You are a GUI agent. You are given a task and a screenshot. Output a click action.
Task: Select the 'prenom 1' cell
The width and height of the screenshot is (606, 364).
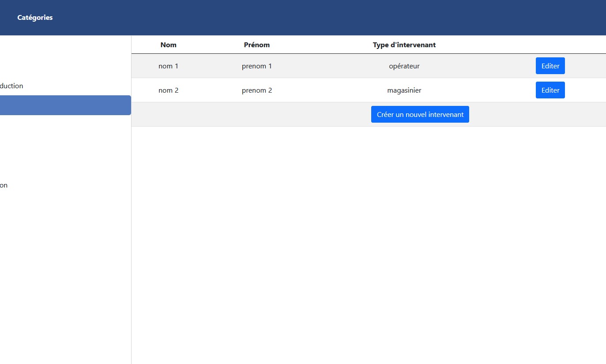click(x=256, y=66)
